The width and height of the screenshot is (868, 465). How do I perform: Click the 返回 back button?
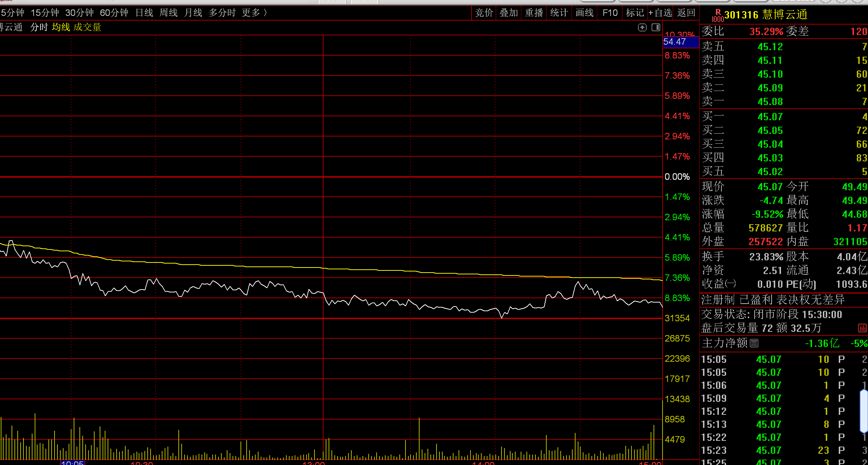[686, 13]
